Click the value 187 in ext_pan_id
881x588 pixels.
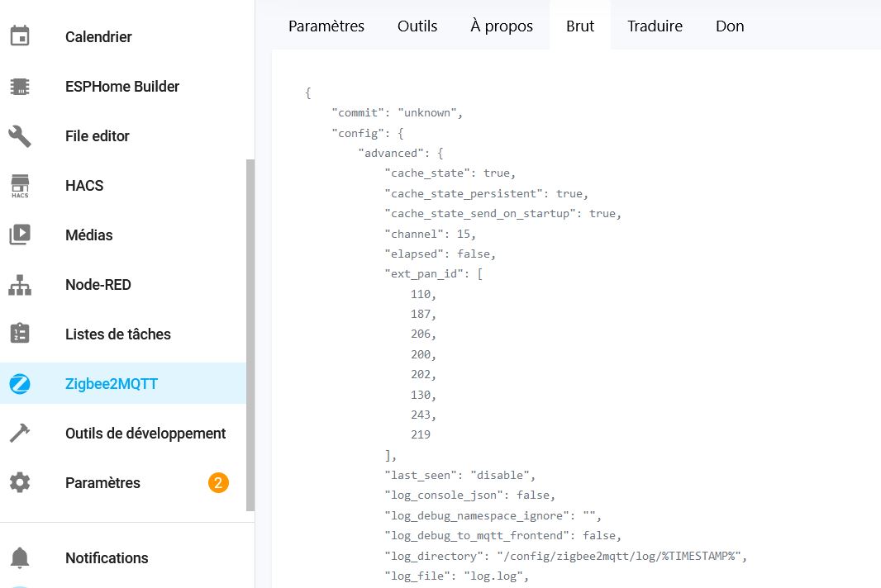(x=423, y=314)
